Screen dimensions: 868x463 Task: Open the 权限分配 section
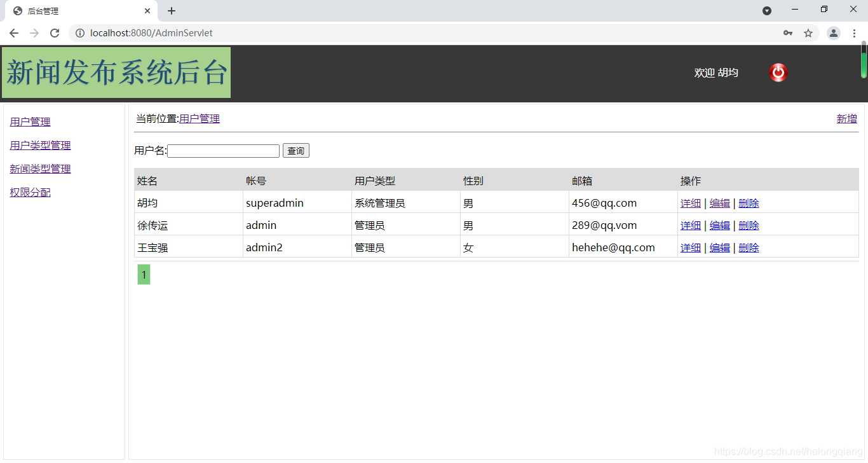29,192
